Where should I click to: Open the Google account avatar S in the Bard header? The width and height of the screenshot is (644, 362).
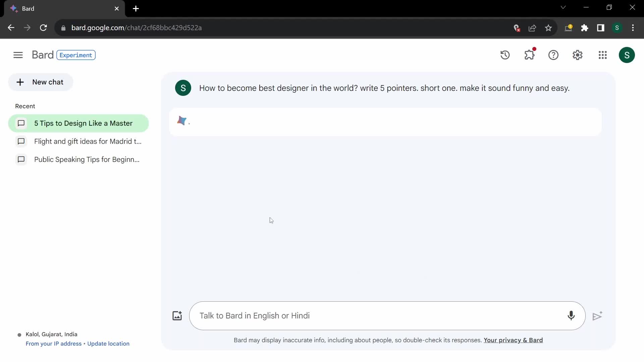click(627, 55)
